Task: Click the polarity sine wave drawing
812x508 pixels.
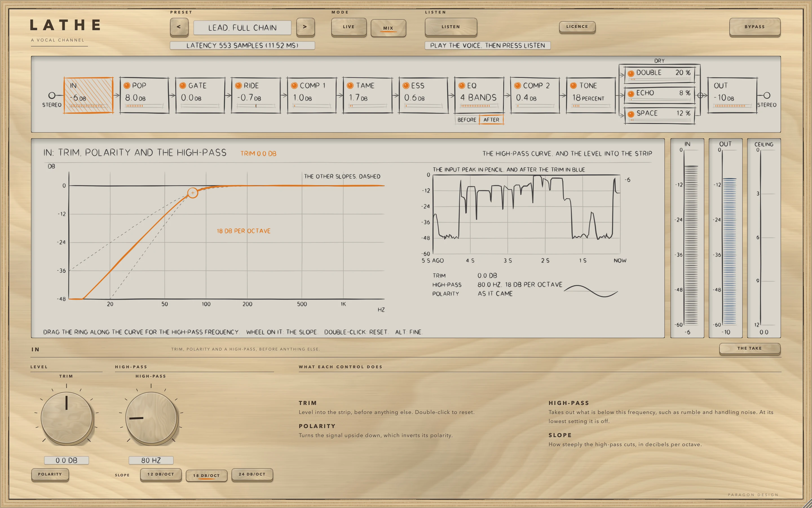Action: pyautogui.click(x=591, y=291)
